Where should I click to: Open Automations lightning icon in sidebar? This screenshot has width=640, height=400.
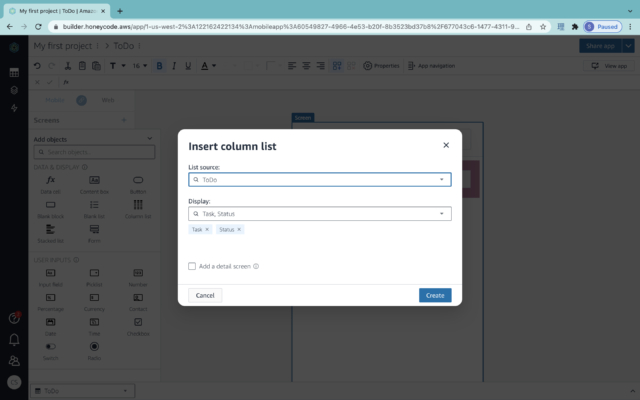pyautogui.click(x=14, y=108)
